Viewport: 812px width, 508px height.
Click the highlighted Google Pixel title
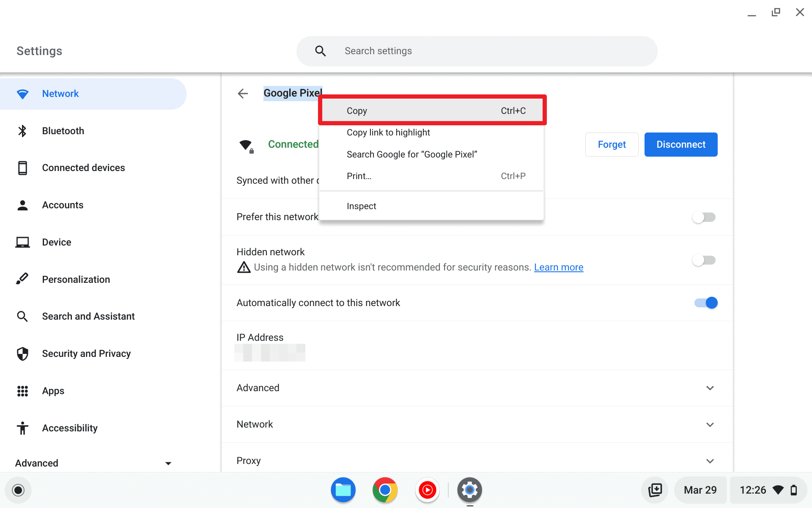point(293,93)
